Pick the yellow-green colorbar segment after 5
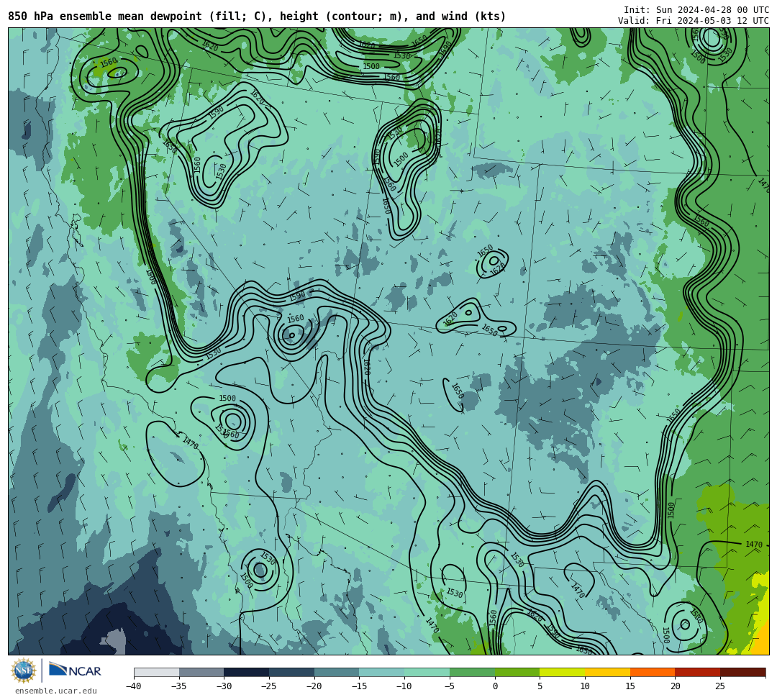Image resolution: width=777 pixels, height=700 pixels. click(x=563, y=672)
